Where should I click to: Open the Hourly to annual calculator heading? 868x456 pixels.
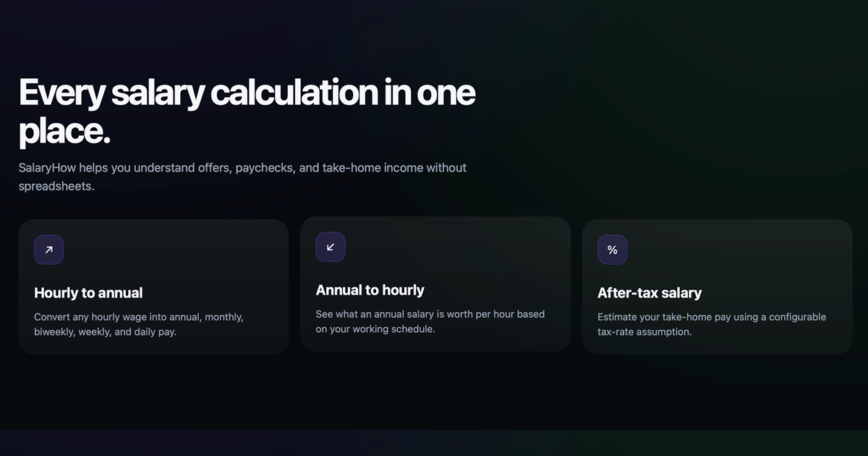88,293
